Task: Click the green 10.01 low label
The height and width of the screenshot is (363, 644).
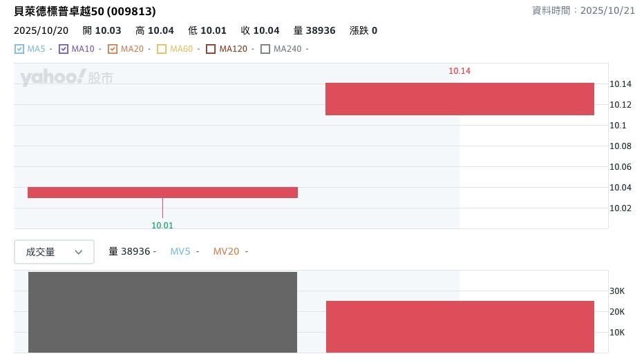Action: pyautogui.click(x=162, y=225)
